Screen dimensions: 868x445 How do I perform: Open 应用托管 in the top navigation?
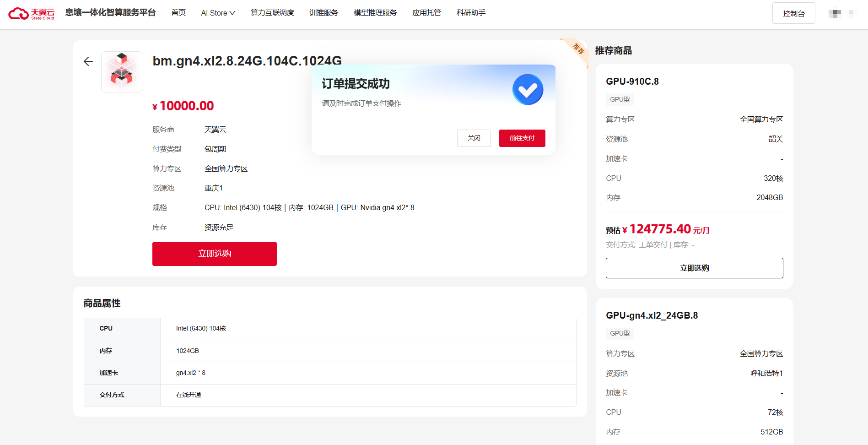[426, 13]
